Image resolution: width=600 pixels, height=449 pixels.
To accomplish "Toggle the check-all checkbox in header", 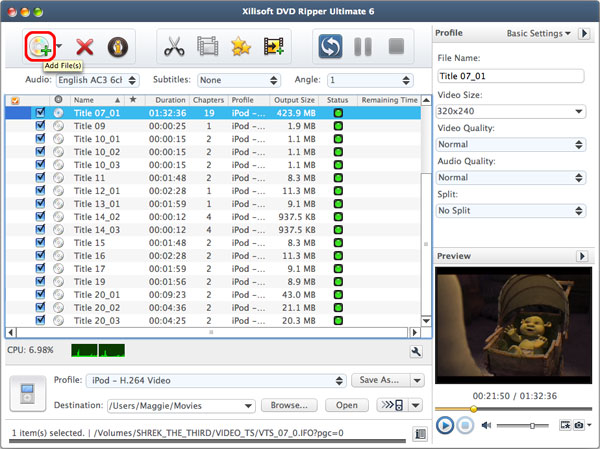I will pyautogui.click(x=15, y=101).
